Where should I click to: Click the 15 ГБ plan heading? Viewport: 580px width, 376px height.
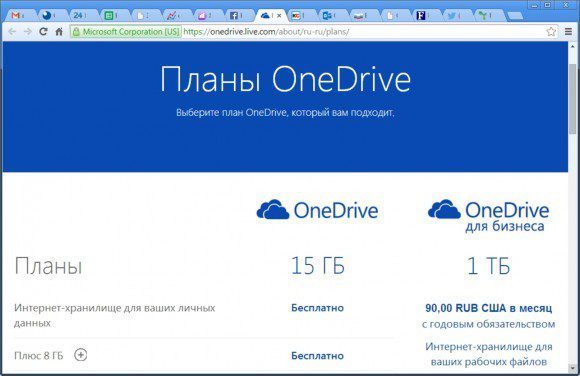317,266
